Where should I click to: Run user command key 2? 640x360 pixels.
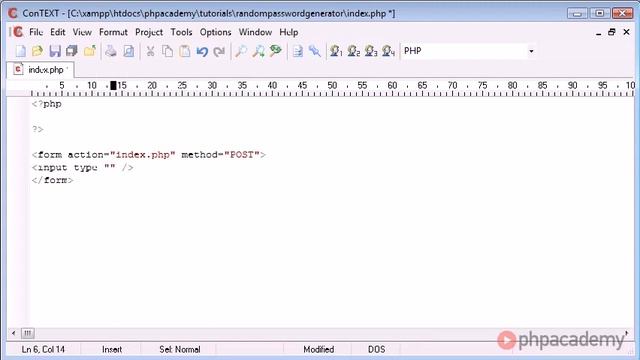(353, 51)
